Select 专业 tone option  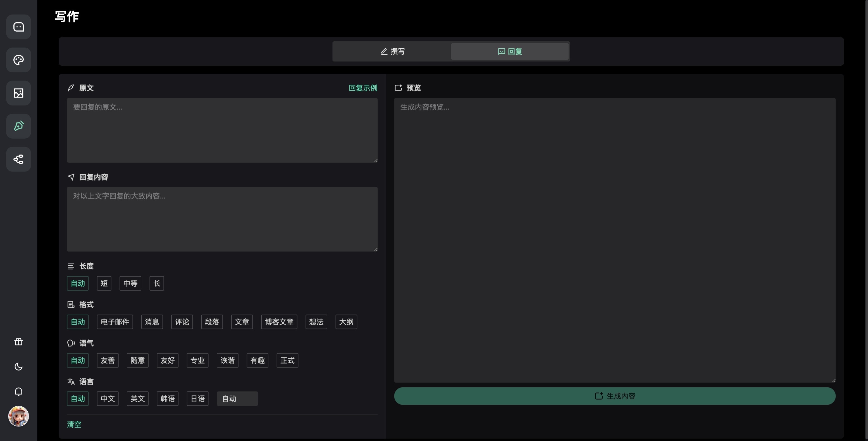(197, 361)
